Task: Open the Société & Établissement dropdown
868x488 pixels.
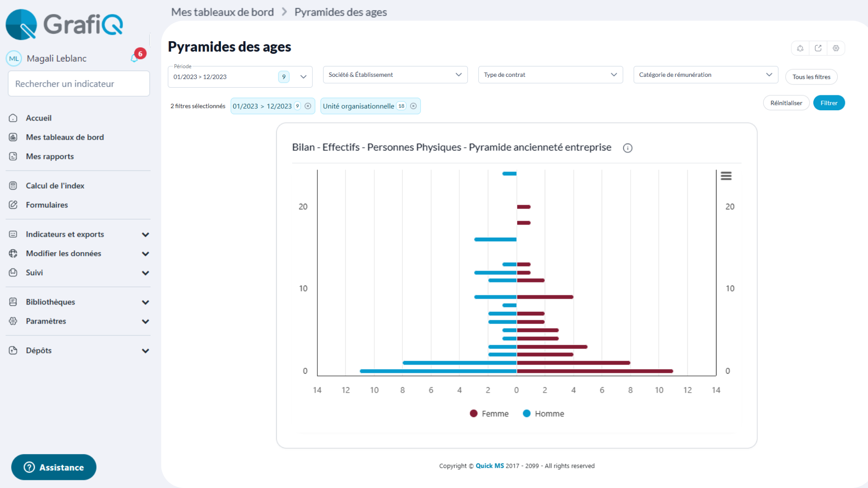Action: point(395,75)
